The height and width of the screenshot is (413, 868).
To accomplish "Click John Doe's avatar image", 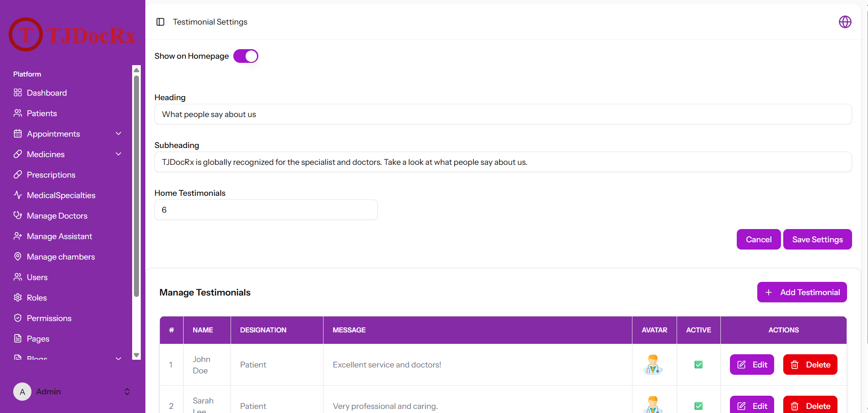I will click(653, 365).
